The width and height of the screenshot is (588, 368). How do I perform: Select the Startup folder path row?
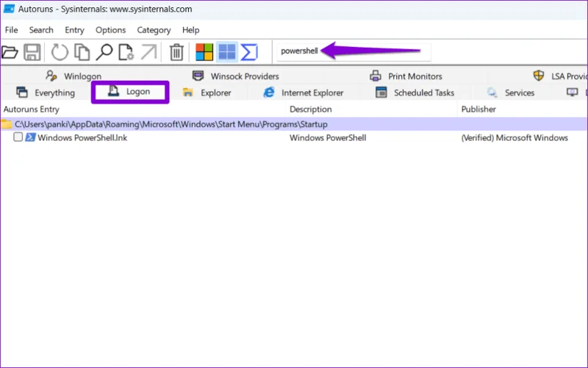[294, 124]
